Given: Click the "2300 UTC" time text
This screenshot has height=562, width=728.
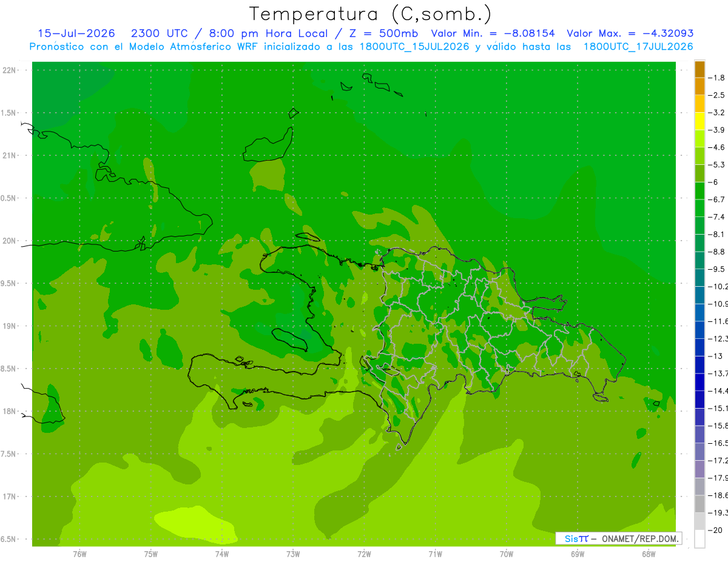Looking at the screenshot, I should coord(160,34).
